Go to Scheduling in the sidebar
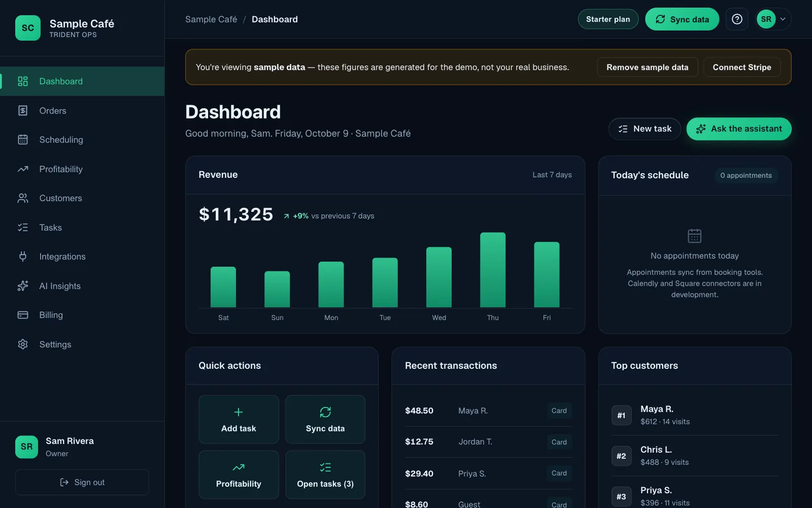The width and height of the screenshot is (812, 508). point(82,140)
